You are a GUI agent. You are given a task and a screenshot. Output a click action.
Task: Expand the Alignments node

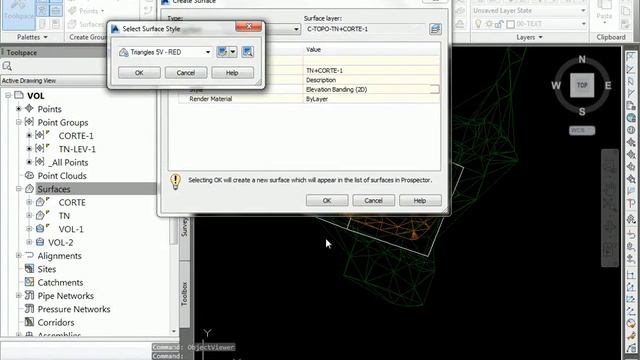point(18,256)
